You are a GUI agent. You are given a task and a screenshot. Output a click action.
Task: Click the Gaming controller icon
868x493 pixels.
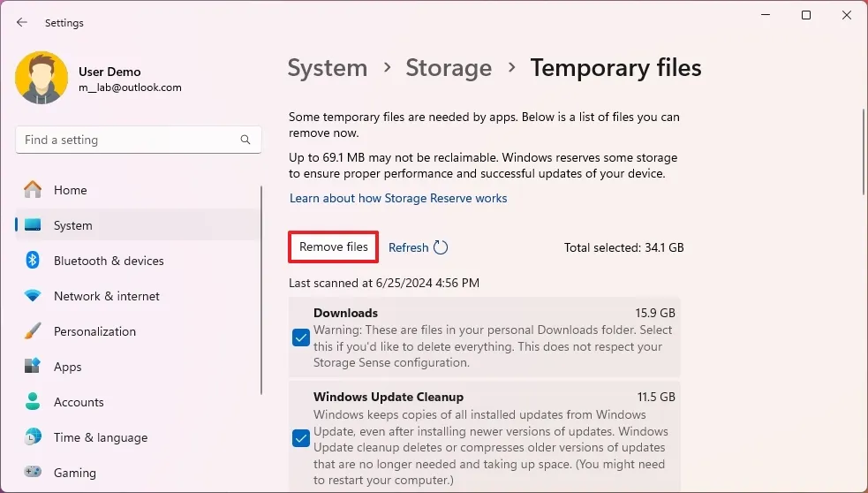point(33,472)
